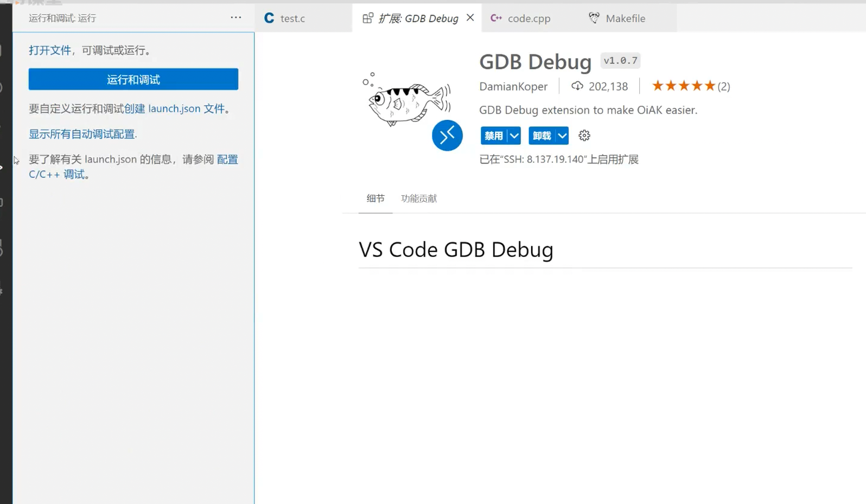Click the v1.0.7 version badge
Viewport: 866px width, 504px height.
[x=620, y=61]
